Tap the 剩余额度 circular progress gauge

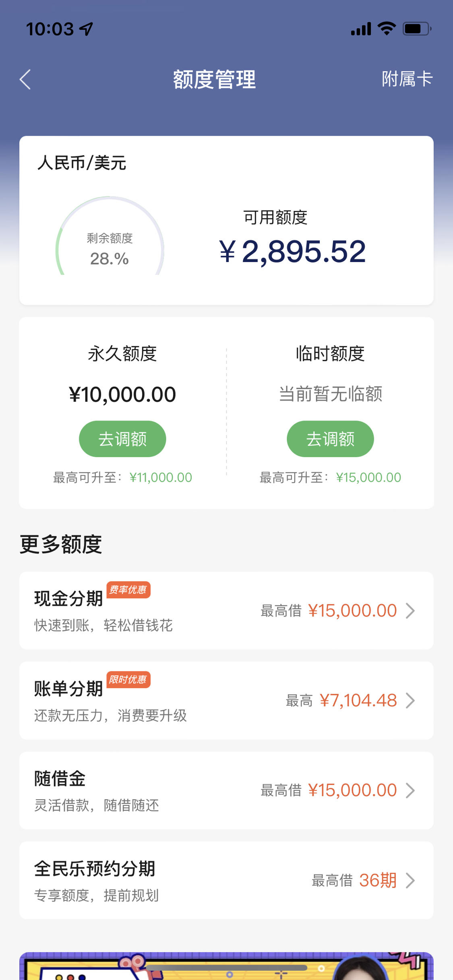(x=110, y=237)
